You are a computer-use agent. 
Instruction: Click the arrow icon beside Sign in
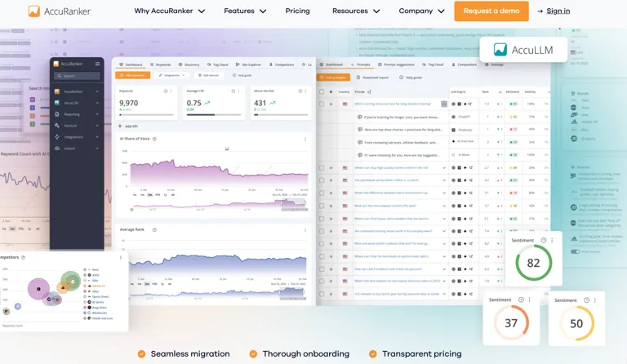(x=540, y=11)
